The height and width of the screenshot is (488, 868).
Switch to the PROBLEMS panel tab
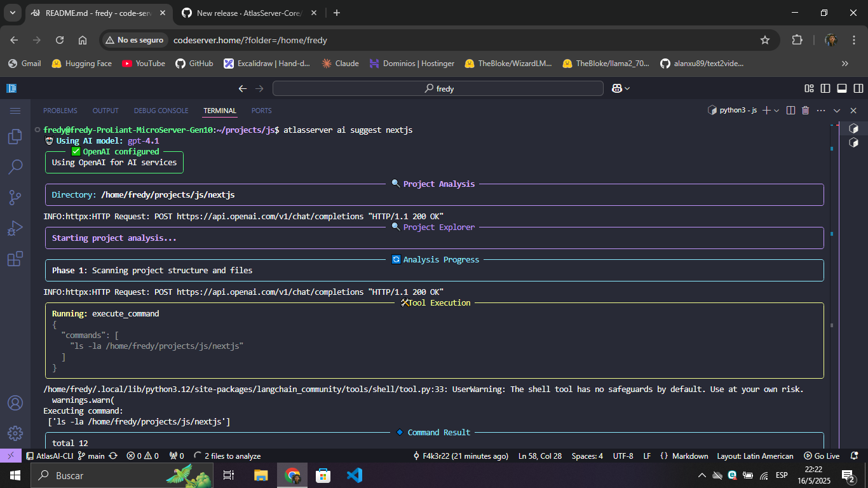[60, 111]
